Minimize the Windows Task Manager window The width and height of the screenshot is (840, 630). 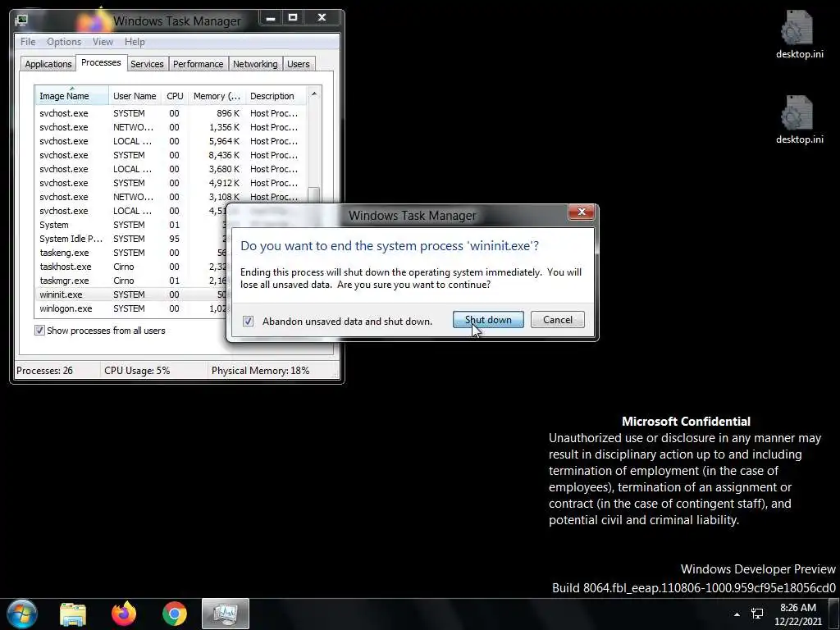(271, 18)
